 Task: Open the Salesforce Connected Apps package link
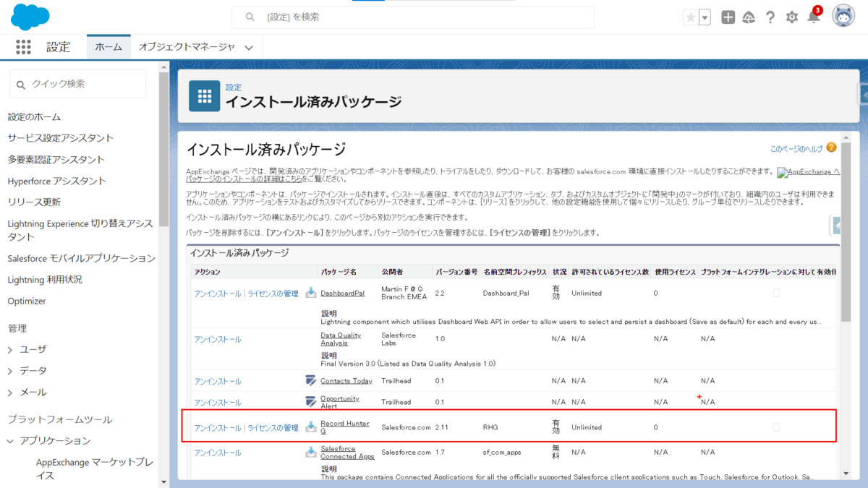[348, 453]
